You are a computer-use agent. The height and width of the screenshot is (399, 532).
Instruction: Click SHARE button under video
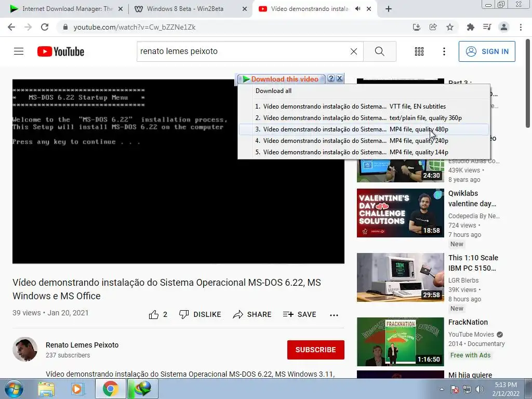[x=252, y=314]
